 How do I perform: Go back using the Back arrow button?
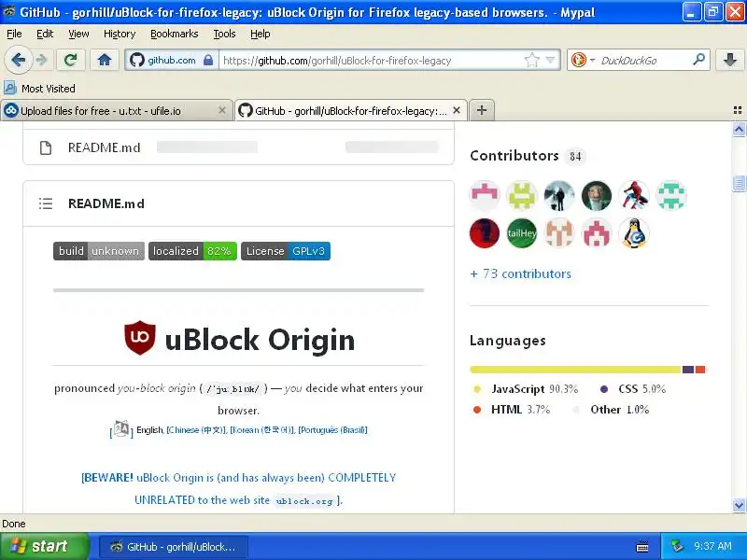tap(18, 60)
